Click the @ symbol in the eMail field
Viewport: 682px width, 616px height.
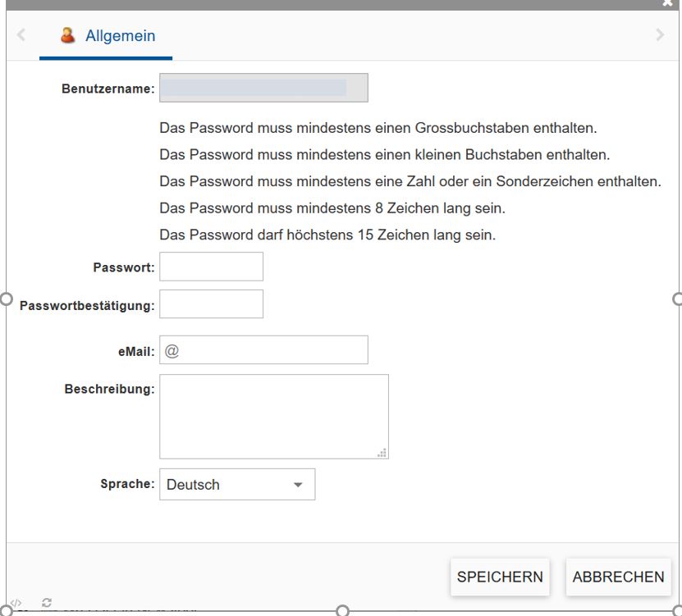pyautogui.click(x=172, y=350)
